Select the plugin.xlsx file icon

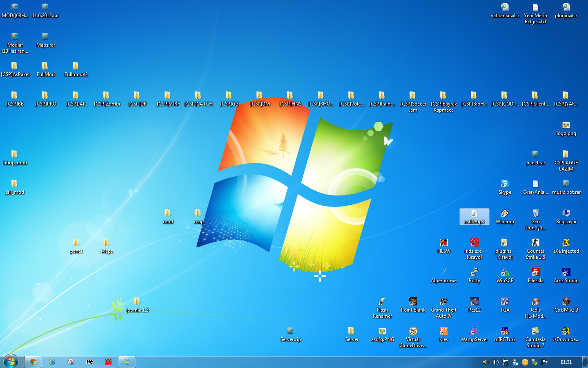click(566, 10)
